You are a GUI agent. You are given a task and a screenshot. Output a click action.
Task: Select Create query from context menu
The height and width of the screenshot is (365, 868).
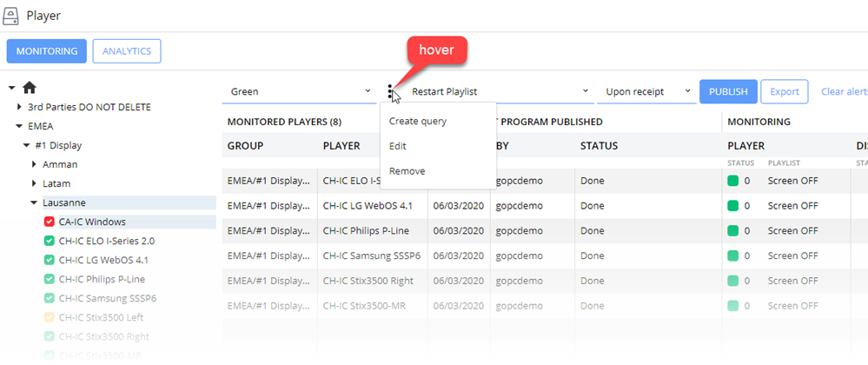[x=418, y=121]
